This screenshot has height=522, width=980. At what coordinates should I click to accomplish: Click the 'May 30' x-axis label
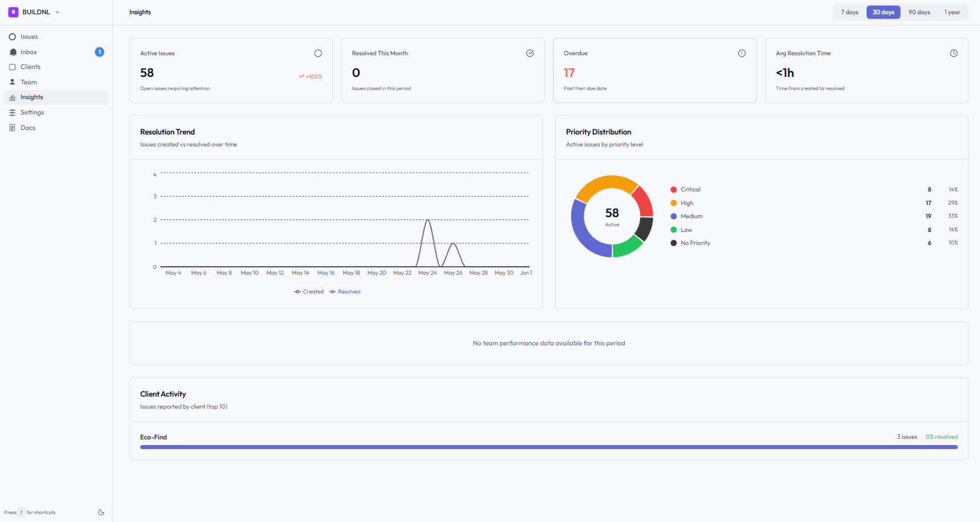[504, 273]
